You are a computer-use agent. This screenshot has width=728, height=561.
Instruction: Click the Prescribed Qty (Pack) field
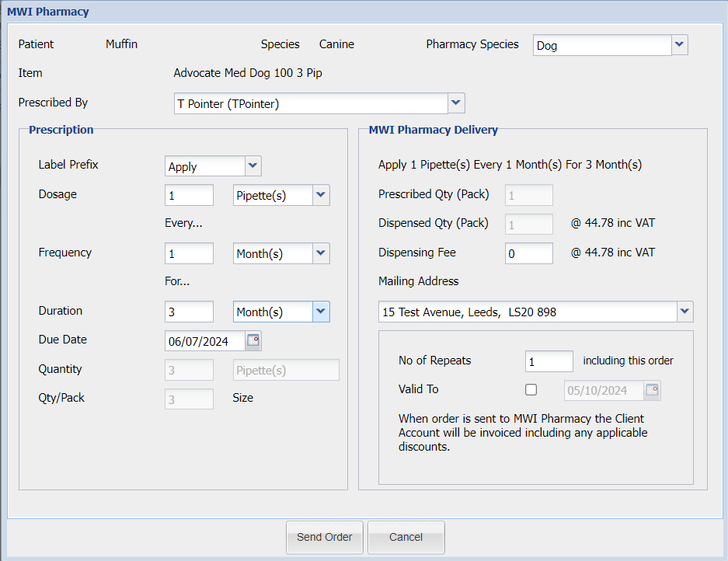(x=529, y=195)
